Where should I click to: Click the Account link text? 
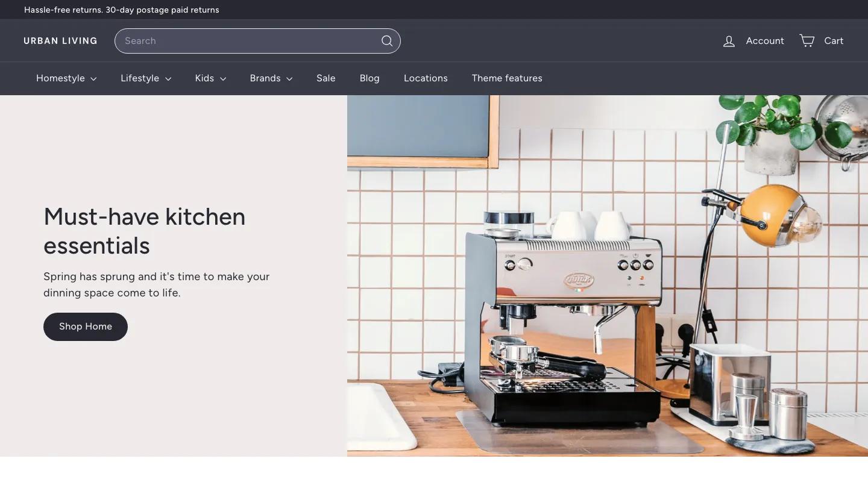(765, 41)
